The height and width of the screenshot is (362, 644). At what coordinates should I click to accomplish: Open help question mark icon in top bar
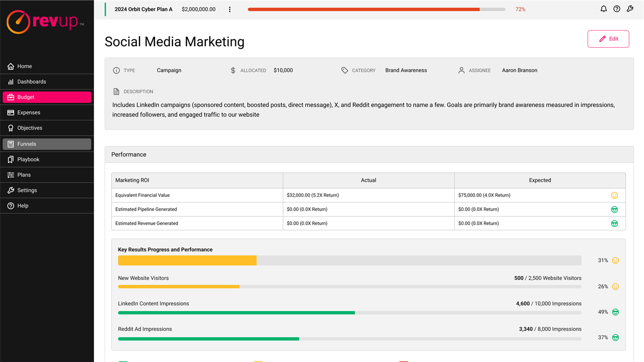(617, 9)
